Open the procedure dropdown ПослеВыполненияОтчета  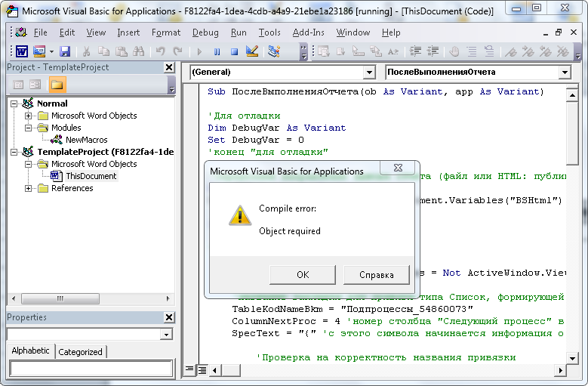coord(565,73)
